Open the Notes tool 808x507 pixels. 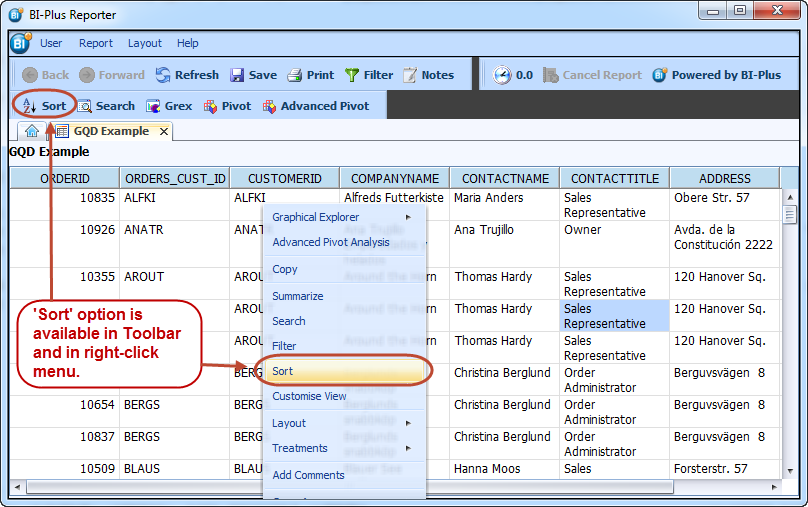click(x=411, y=75)
